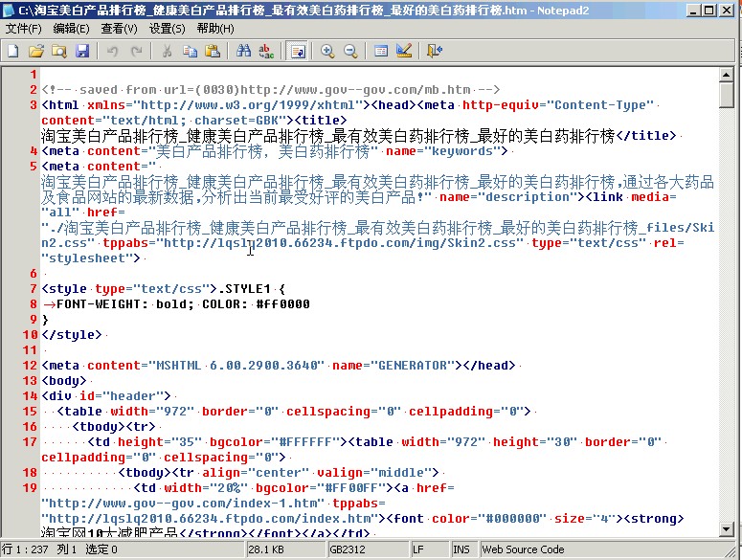Expand the 编辑(E) menu
The image size is (742, 560).
click(72, 29)
